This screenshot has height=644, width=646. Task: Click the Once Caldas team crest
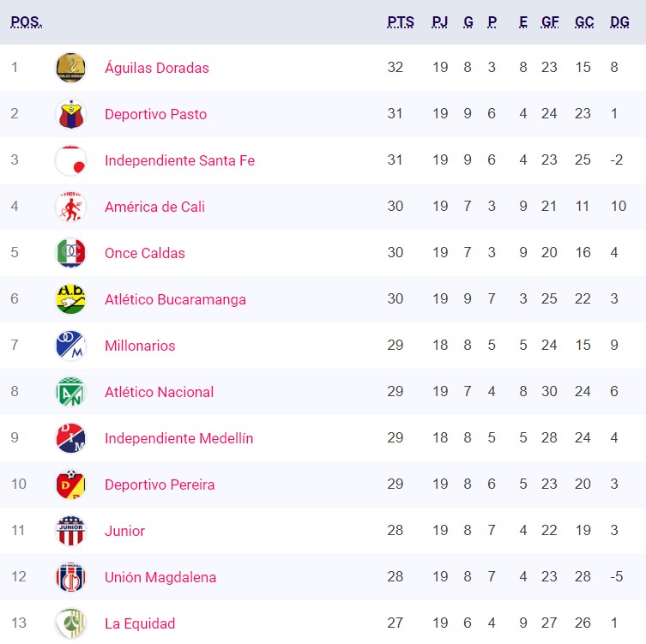70,253
